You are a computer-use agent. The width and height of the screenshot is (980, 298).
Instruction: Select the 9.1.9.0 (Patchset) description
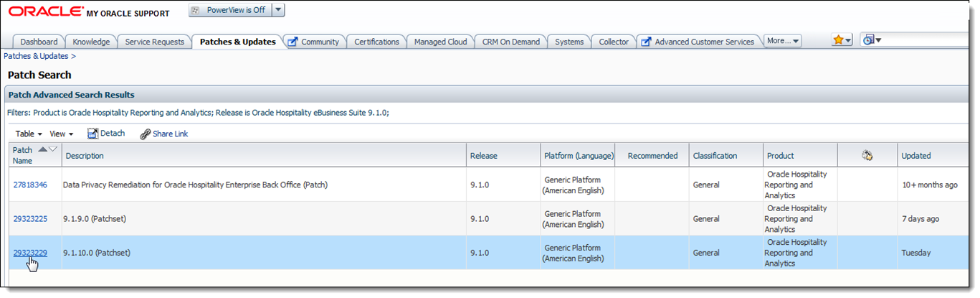click(x=95, y=219)
